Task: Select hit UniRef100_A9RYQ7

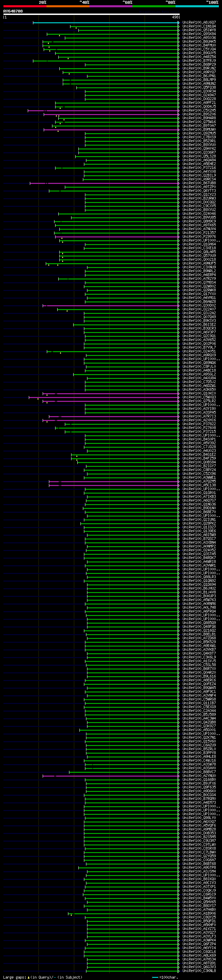Action: [199, 72]
